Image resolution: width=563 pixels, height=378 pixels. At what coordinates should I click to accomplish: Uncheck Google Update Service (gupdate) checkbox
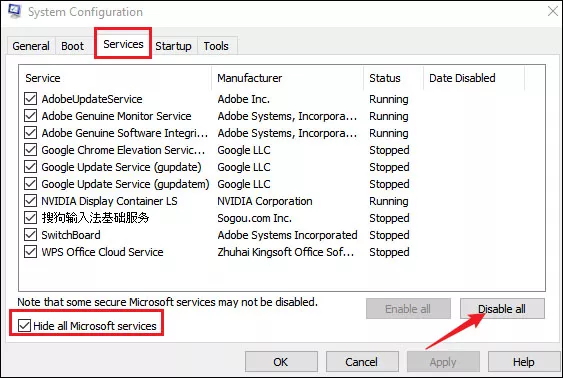tap(31, 167)
